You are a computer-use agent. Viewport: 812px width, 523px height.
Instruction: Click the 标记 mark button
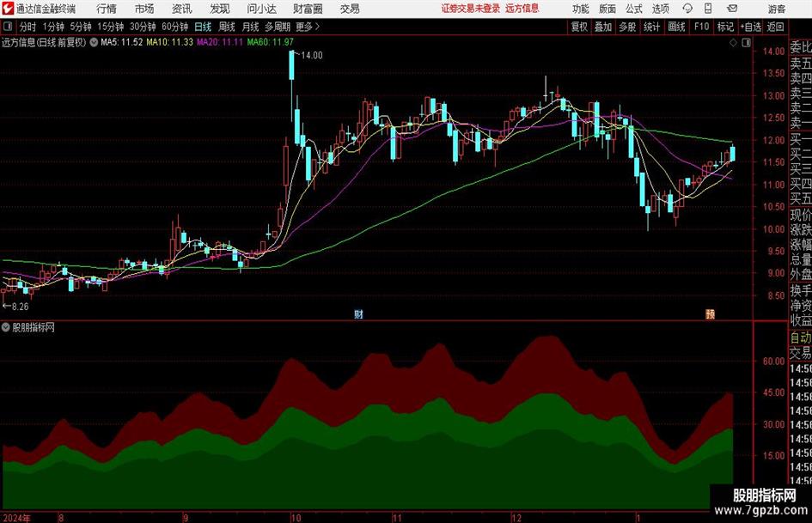(725, 27)
